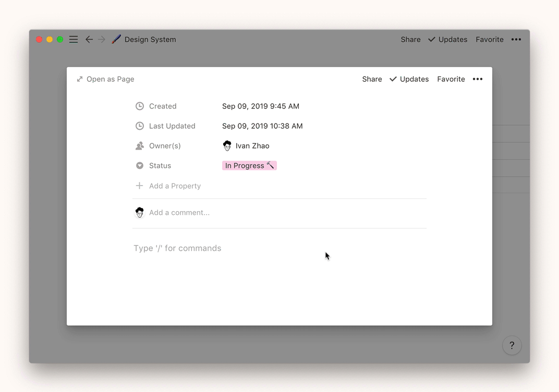Toggle Favorite in the window top bar
The height and width of the screenshot is (392, 559).
(490, 40)
